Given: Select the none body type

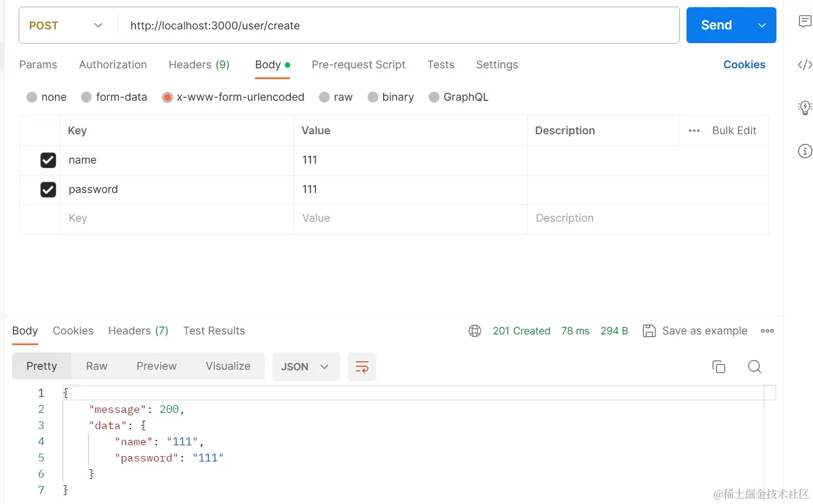Looking at the screenshot, I should (32, 97).
